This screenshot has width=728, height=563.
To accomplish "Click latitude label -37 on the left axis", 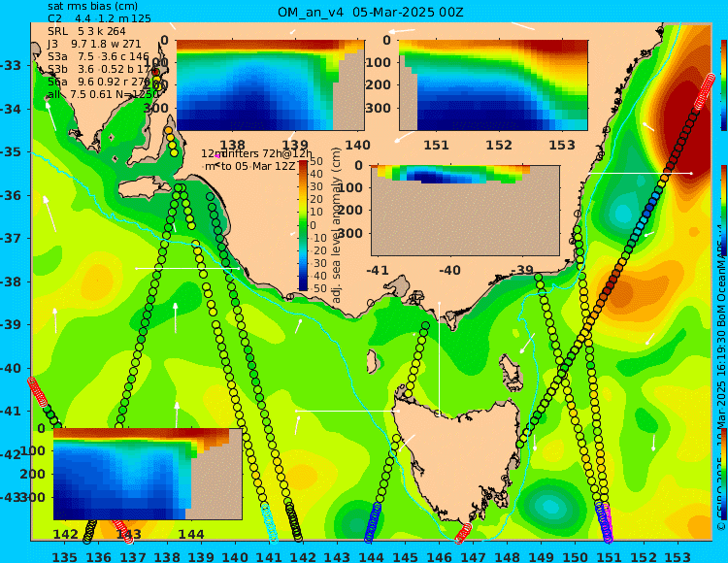I will pos(11,238).
